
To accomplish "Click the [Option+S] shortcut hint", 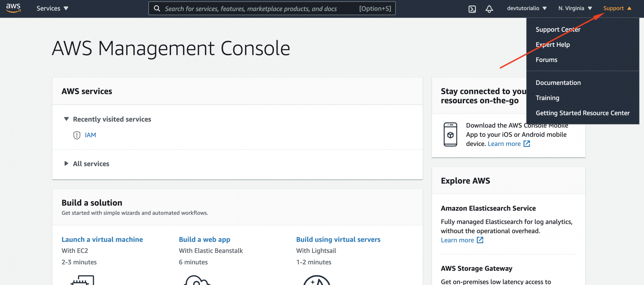I will click(x=375, y=9).
